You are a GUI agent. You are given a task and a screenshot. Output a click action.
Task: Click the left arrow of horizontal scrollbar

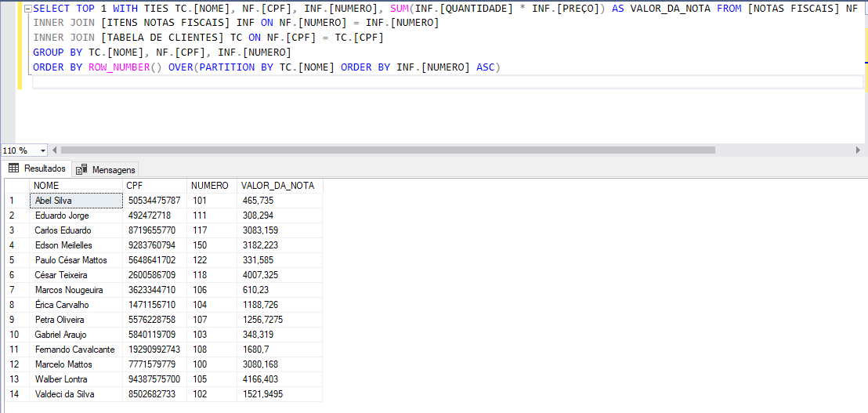click(x=54, y=150)
